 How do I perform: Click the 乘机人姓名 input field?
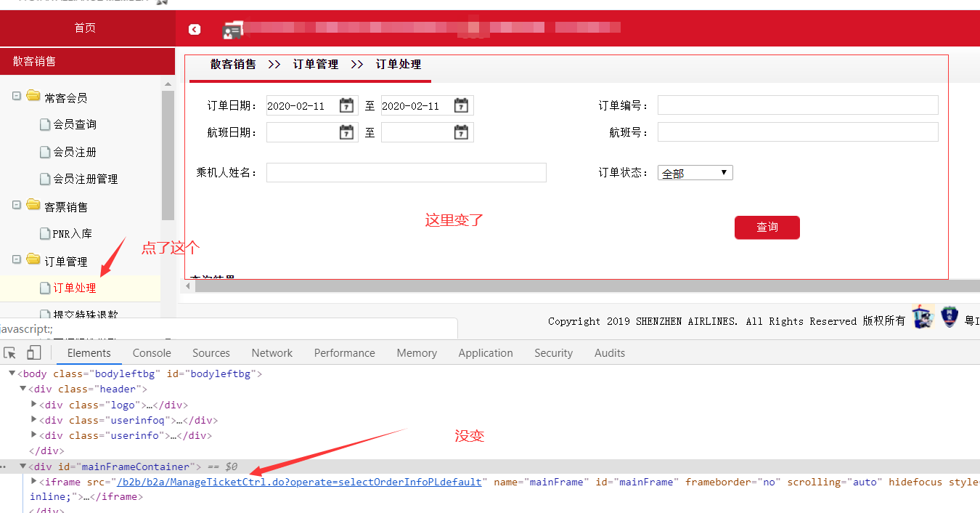(x=406, y=172)
